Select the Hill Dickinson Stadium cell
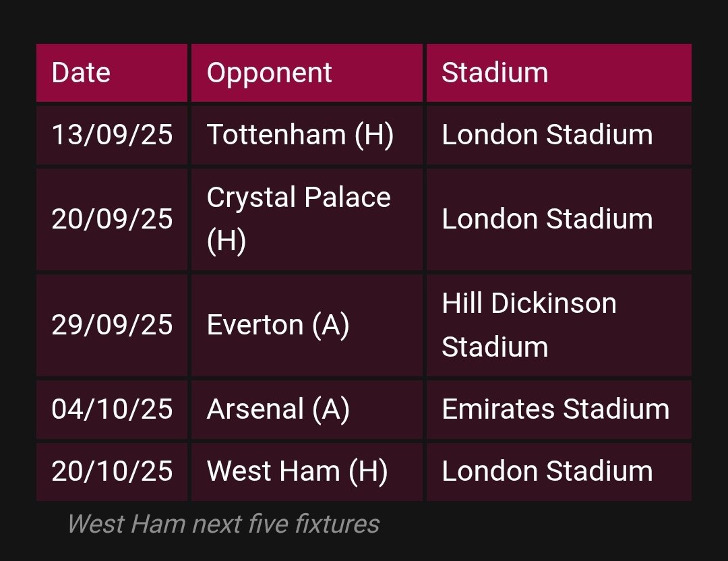The image size is (728, 561). [529, 325]
